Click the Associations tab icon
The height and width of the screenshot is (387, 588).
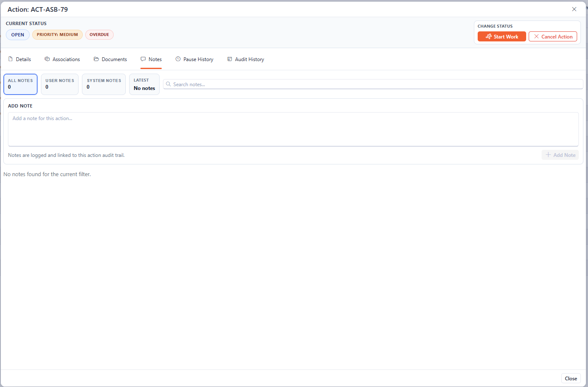pyautogui.click(x=47, y=59)
